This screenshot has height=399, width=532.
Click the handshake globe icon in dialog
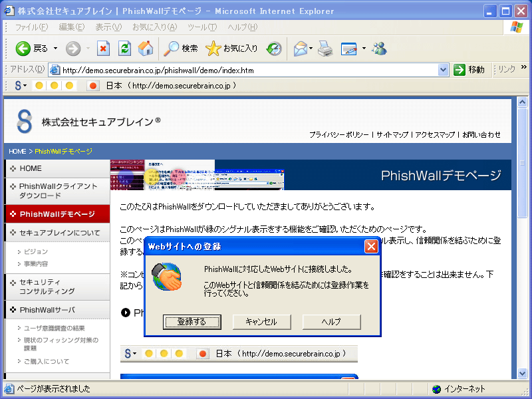tap(166, 277)
